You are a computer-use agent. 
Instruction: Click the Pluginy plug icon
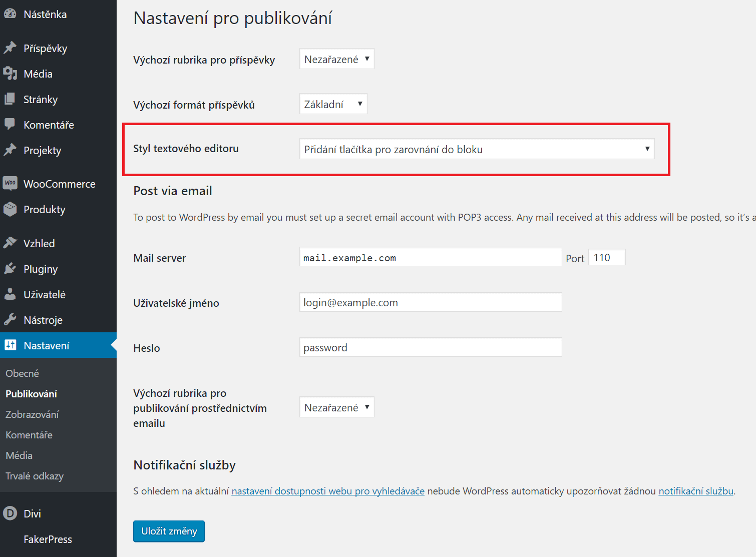[10, 269]
